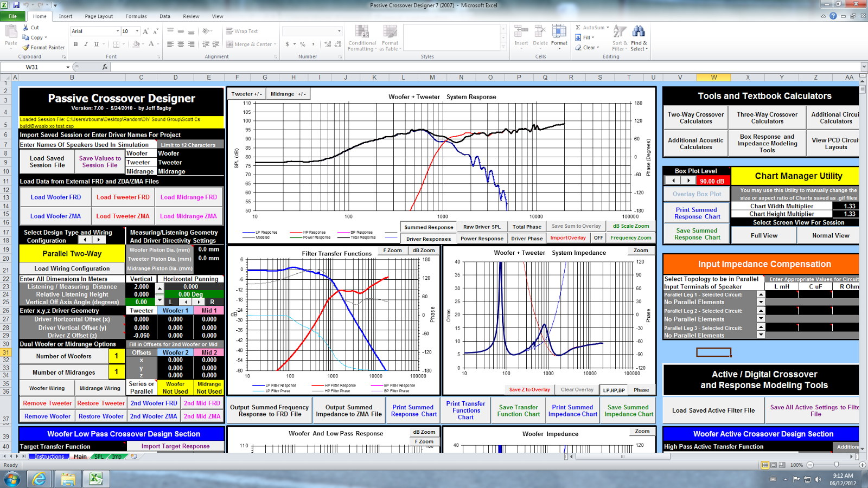Click the Fill Color paint bucket
The image size is (868, 488).
(136, 44)
